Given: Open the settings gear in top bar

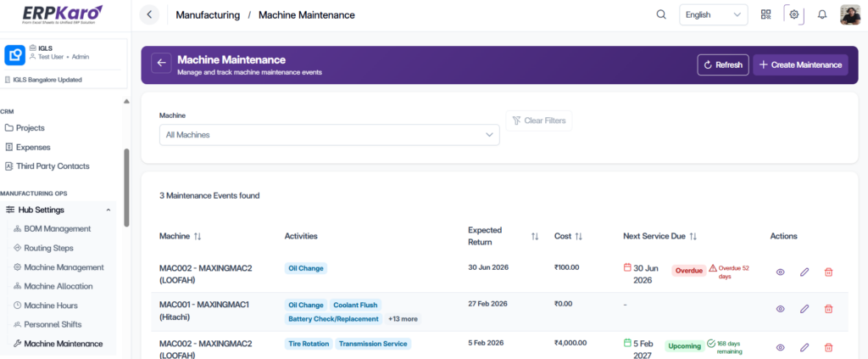Looking at the screenshot, I should click(x=793, y=15).
